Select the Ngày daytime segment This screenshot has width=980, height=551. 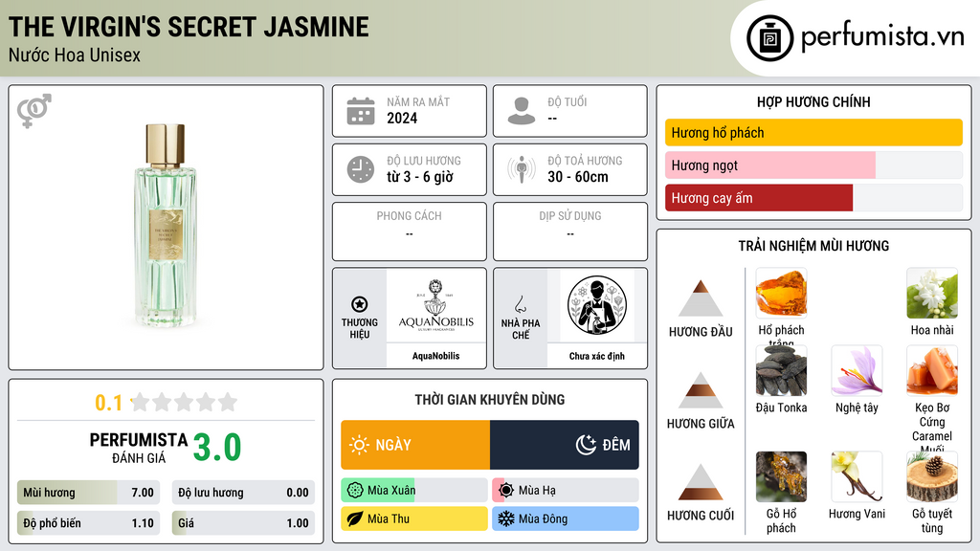point(415,445)
